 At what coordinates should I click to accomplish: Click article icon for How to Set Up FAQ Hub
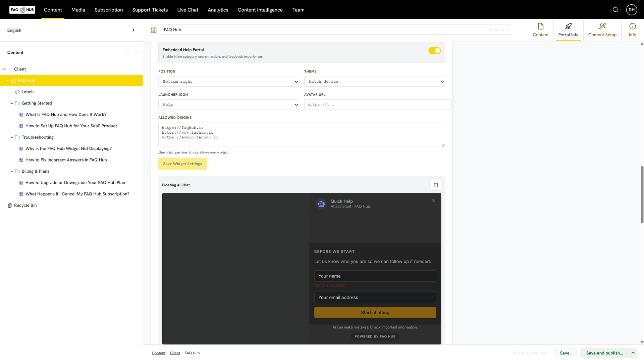point(21,126)
